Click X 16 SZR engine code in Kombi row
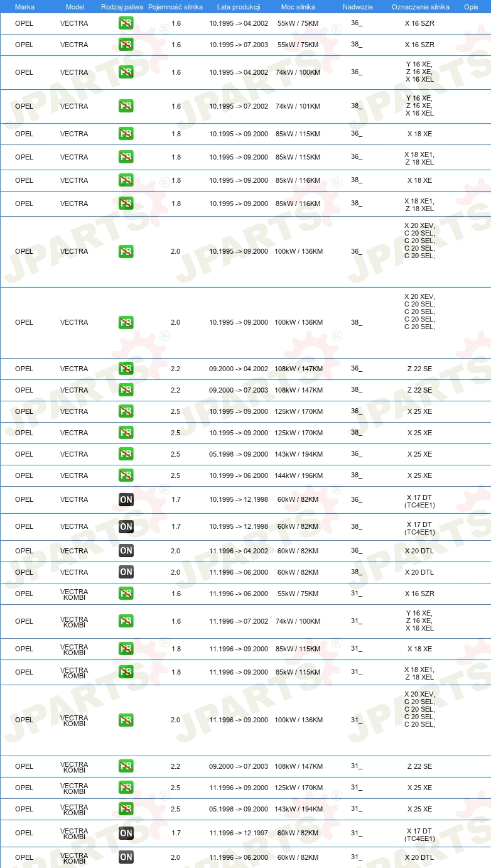Viewport: 491px width, 868px height. click(419, 594)
